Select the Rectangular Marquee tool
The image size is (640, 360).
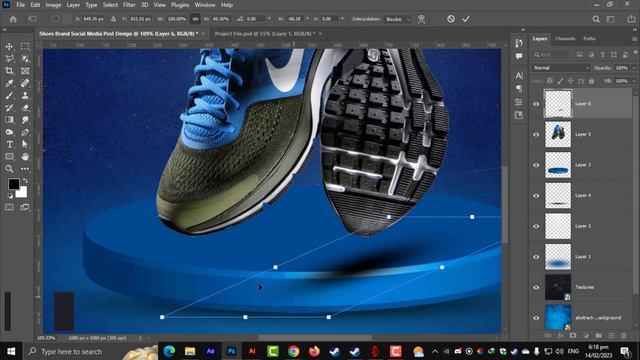25,47
